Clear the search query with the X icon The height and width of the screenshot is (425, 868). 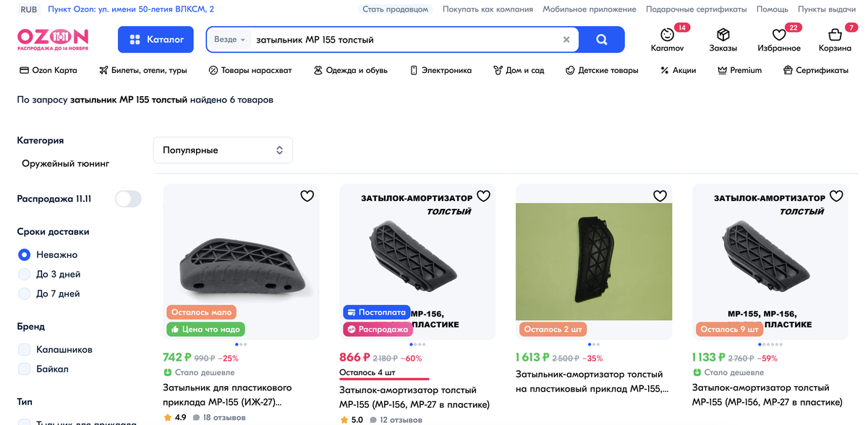click(x=566, y=40)
